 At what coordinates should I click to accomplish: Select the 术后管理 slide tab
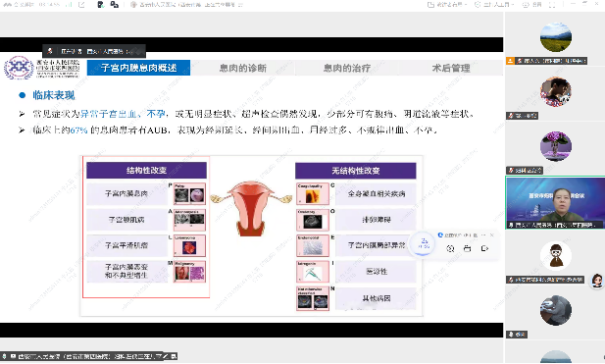pos(451,68)
